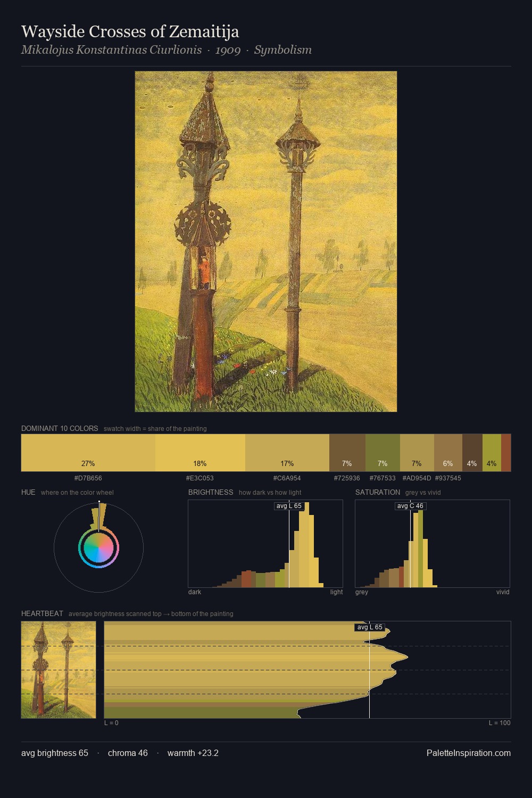Click the 'Symbolism' style label

(282, 50)
